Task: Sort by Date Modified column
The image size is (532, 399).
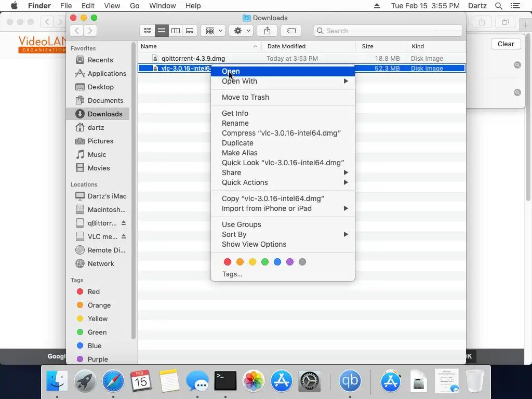Action: point(309,46)
